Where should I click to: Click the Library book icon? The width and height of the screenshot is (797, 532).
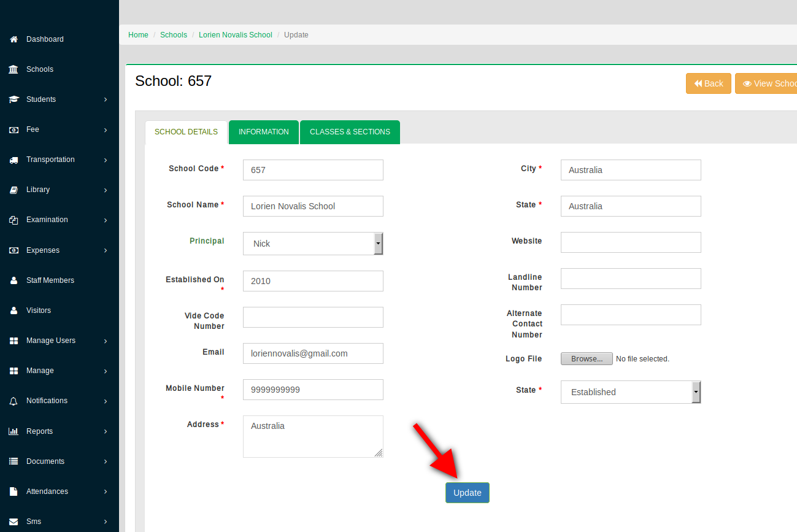click(13, 190)
